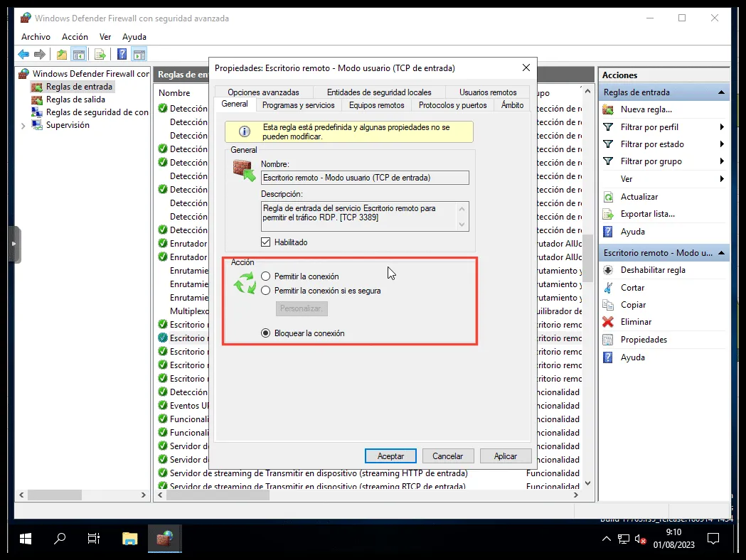The height and width of the screenshot is (560, 746).
Task: Close the Propiedades dialog with its X
Action: point(526,68)
